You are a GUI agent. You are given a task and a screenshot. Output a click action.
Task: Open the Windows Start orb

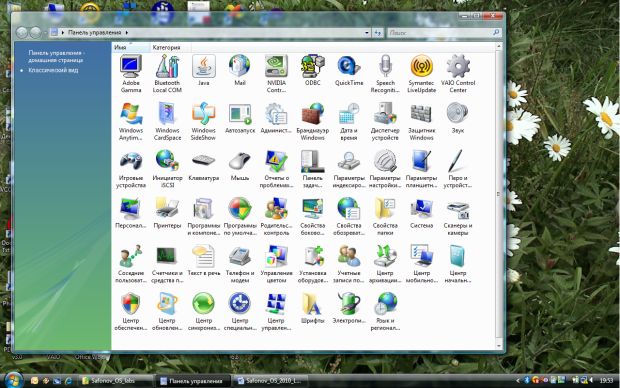pos(13,380)
